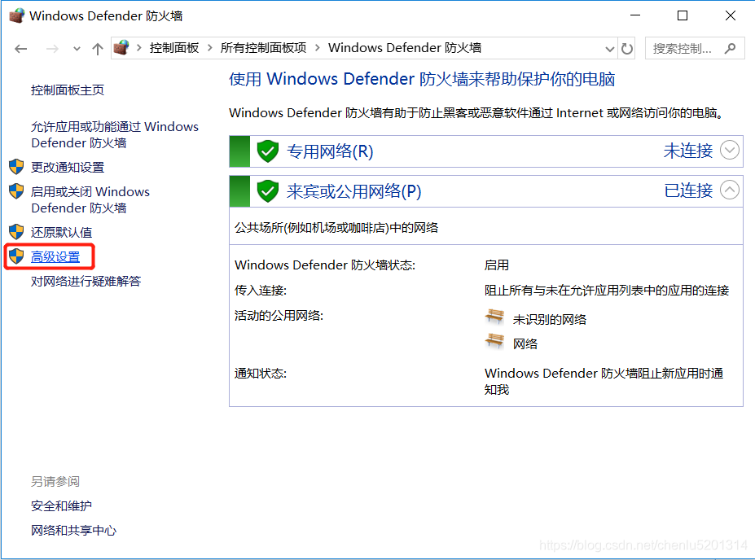Open the 网络和共享中心 link
The width and height of the screenshot is (755, 560).
[x=73, y=531]
